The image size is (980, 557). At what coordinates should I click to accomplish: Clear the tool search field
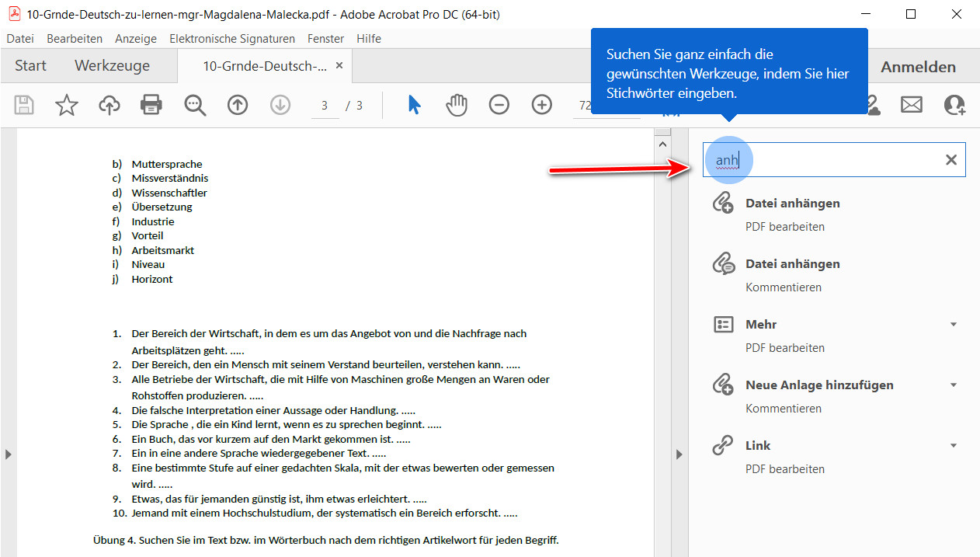950,160
